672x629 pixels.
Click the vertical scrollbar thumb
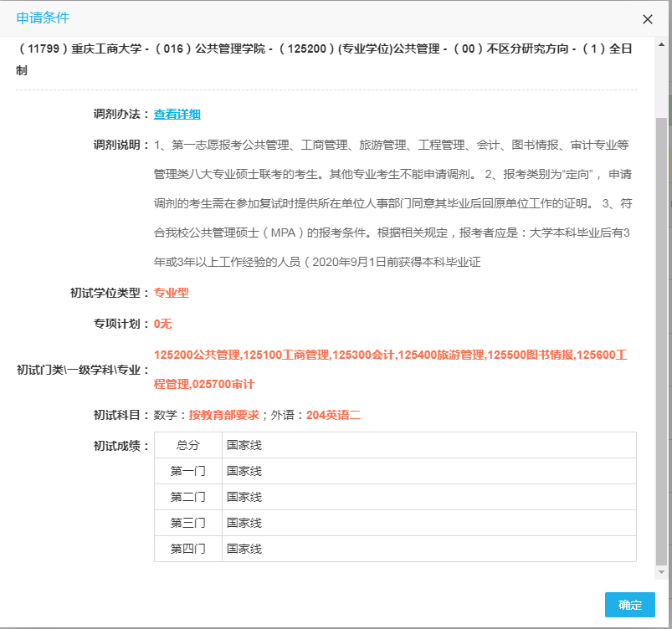point(661,341)
